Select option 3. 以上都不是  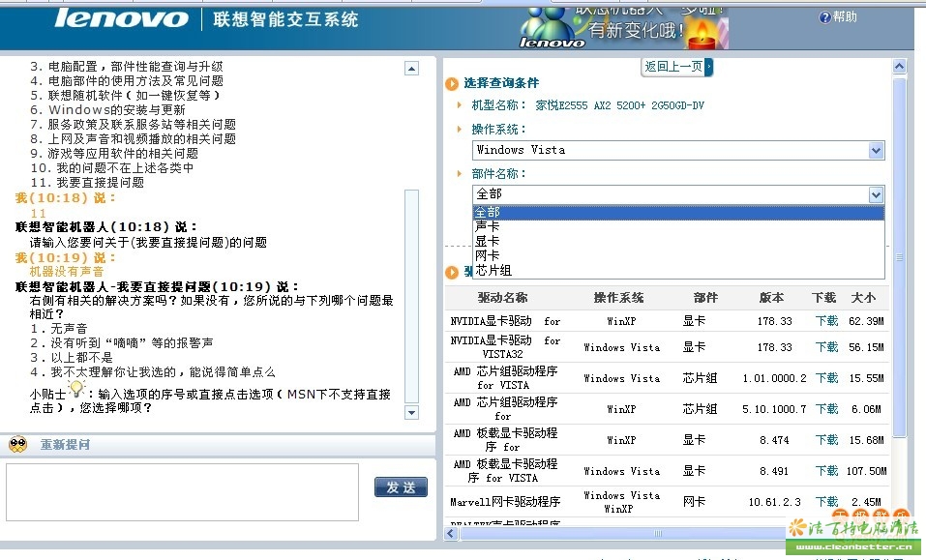click(x=71, y=358)
